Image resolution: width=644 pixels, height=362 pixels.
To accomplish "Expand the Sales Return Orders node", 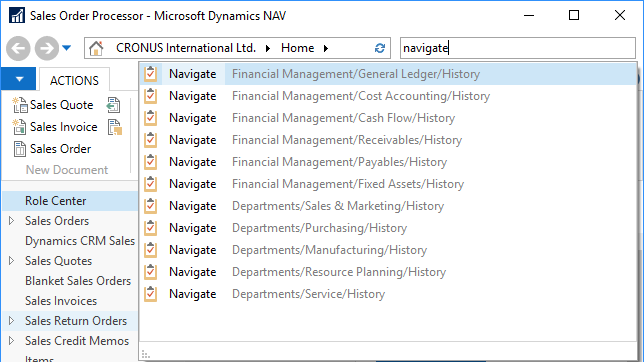I will point(12,321).
